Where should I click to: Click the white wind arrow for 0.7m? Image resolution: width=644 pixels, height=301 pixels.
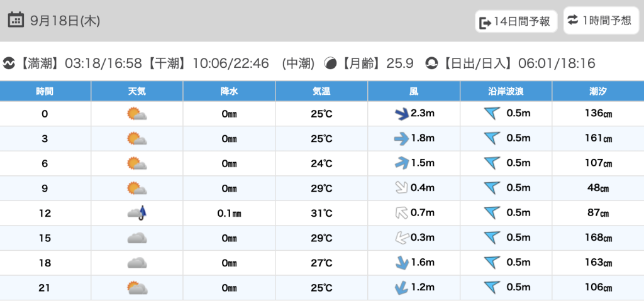tap(401, 213)
